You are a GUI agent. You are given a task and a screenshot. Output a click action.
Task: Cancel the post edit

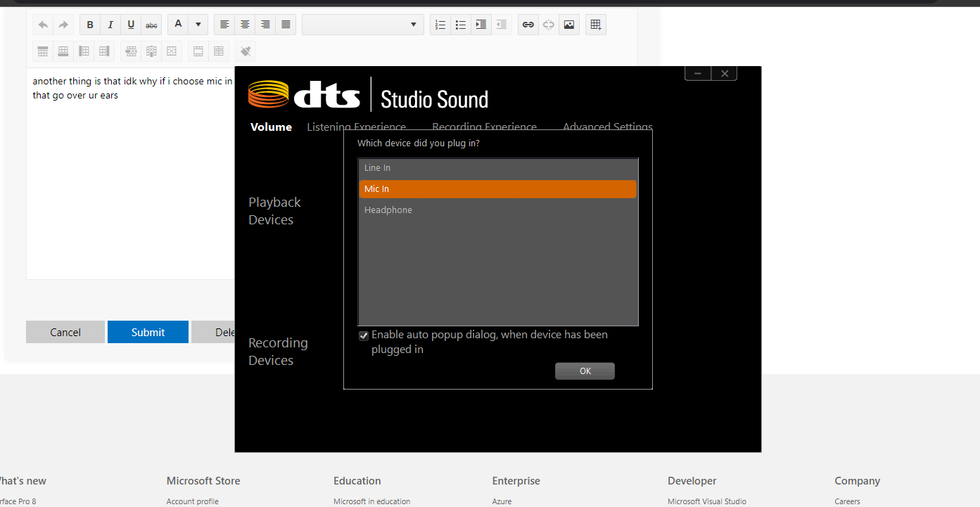(65, 332)
